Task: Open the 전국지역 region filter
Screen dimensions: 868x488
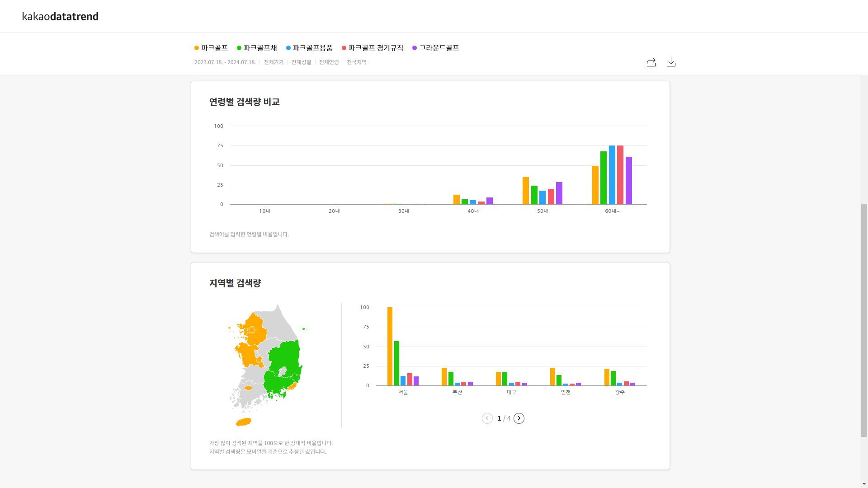Action: [x=356, y=62]
